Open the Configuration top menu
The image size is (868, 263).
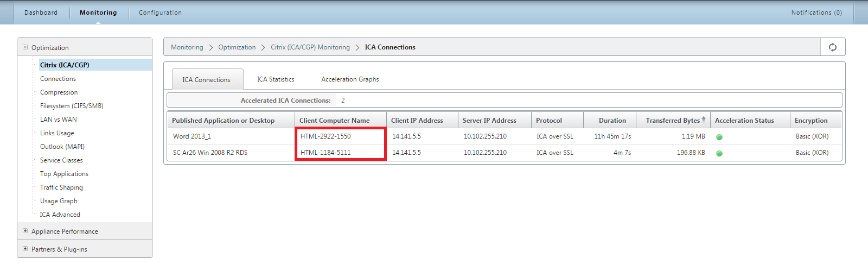(160, 12)
